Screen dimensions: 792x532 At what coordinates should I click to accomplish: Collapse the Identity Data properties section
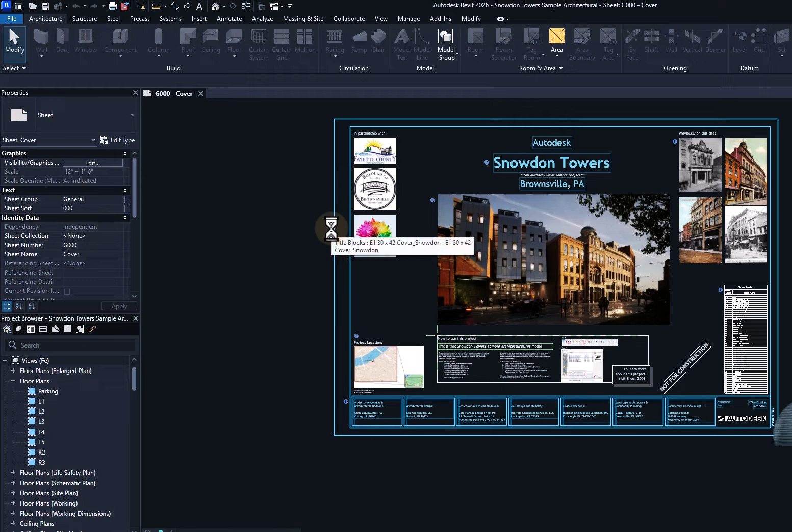click(125, 218)
